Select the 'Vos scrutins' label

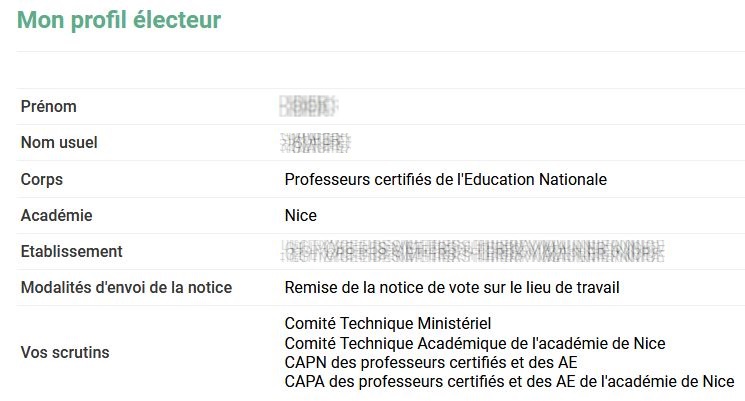coord(65,353)
